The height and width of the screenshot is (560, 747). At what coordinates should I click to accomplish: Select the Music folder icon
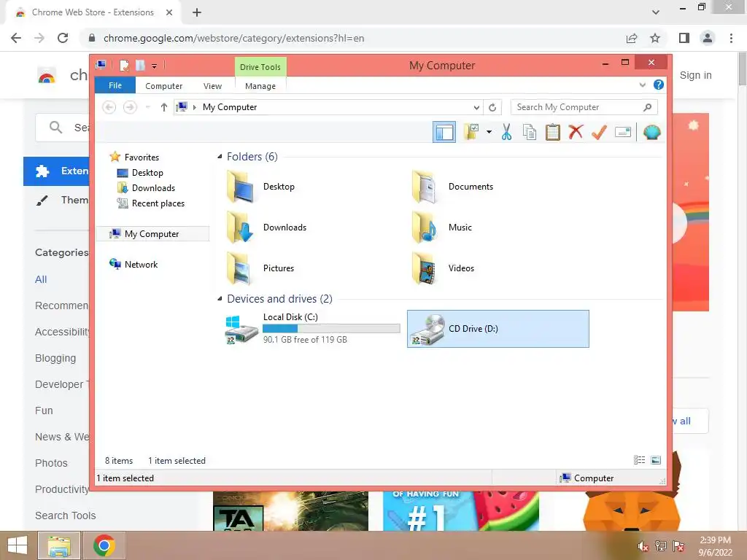pos(424,227)
